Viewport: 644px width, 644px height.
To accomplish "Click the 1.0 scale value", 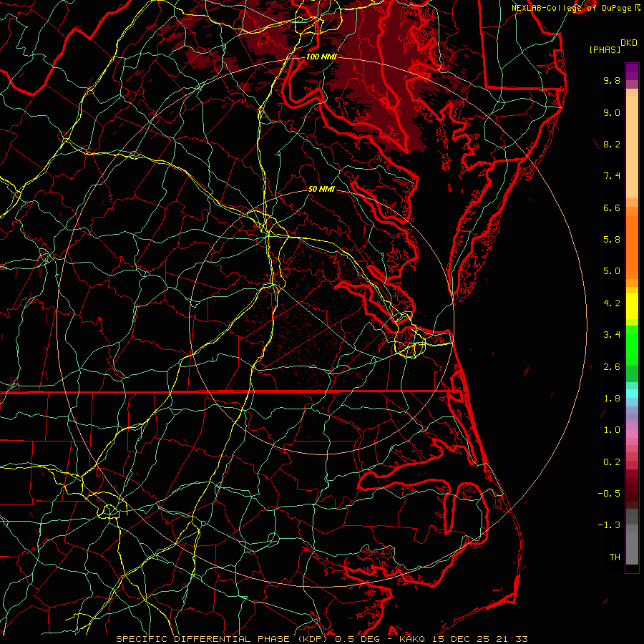I will [x=612, y=430].
